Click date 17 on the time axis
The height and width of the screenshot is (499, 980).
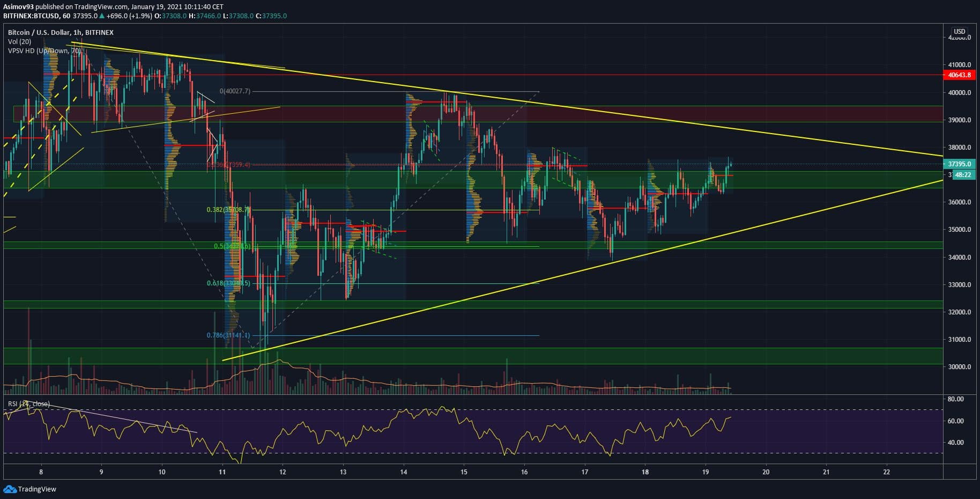coord(585,472)
